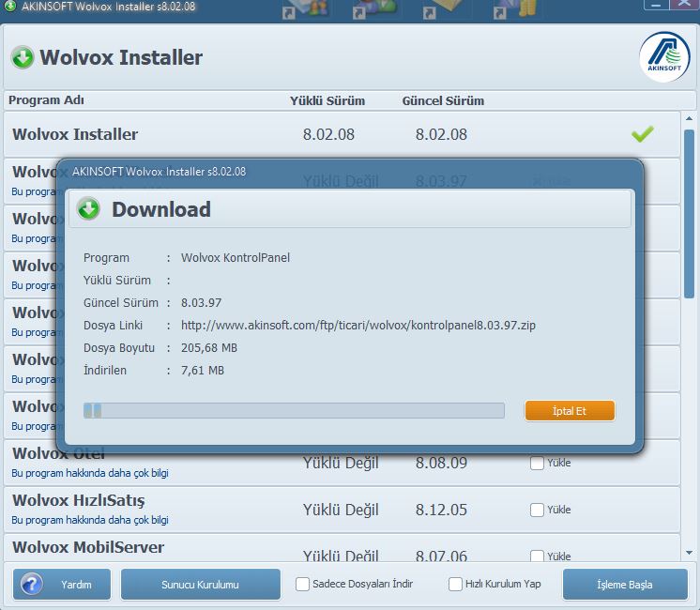Screen dimensions: 700x610
Task: Click Yüklü Değil status in HızlıSatış row
Action: click(341, 510)
